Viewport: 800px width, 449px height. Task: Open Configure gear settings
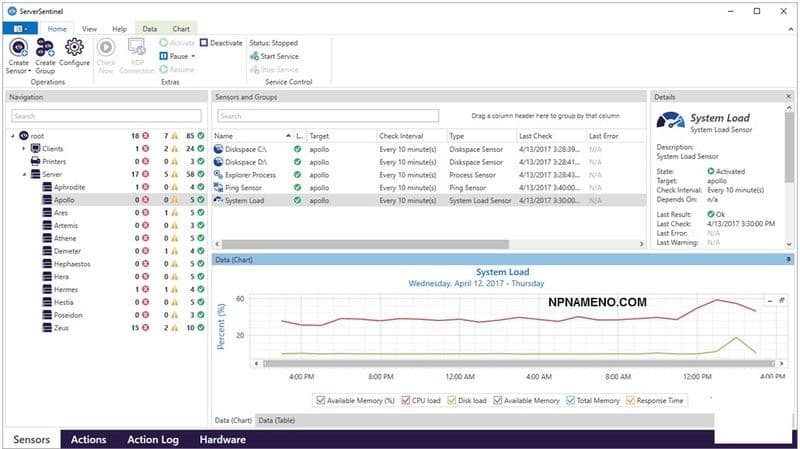[74, 48]
